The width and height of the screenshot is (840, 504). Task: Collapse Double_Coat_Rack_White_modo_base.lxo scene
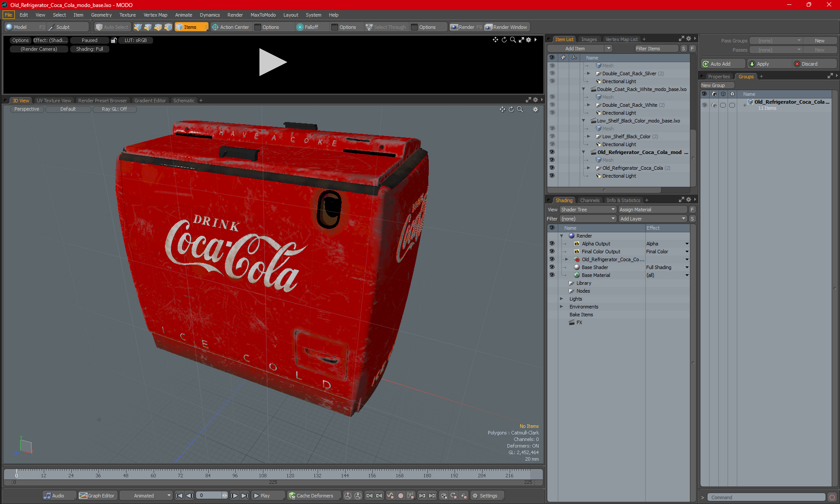pyautogui.click(x=583, y=89)
